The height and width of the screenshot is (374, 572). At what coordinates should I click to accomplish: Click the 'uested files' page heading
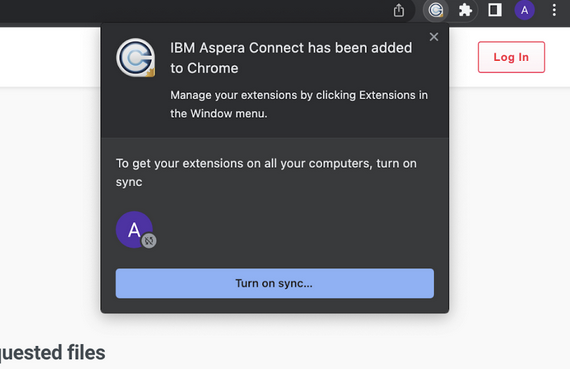pyautogui.click(x=53, y=352)
